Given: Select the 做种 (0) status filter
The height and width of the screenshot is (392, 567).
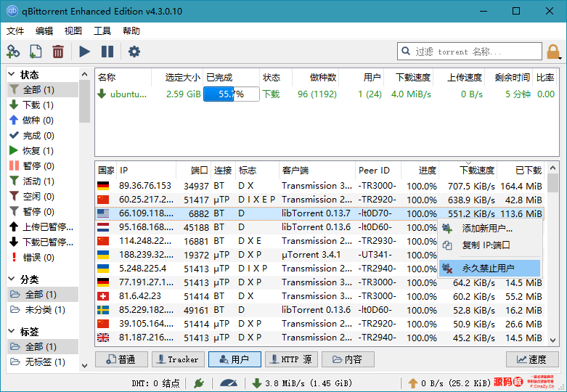Looking at the screenshot, I should [x=43, y=120].
